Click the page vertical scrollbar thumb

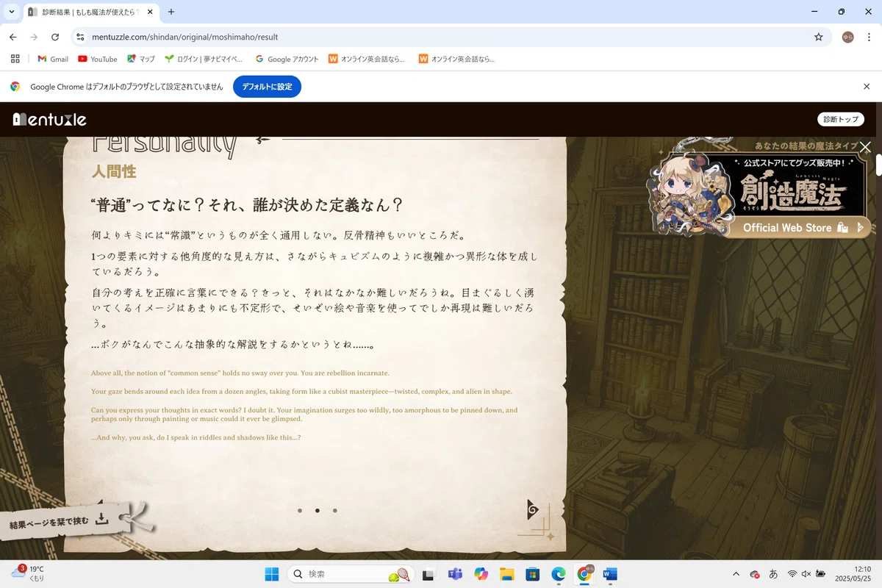click(x=878, y=164)
